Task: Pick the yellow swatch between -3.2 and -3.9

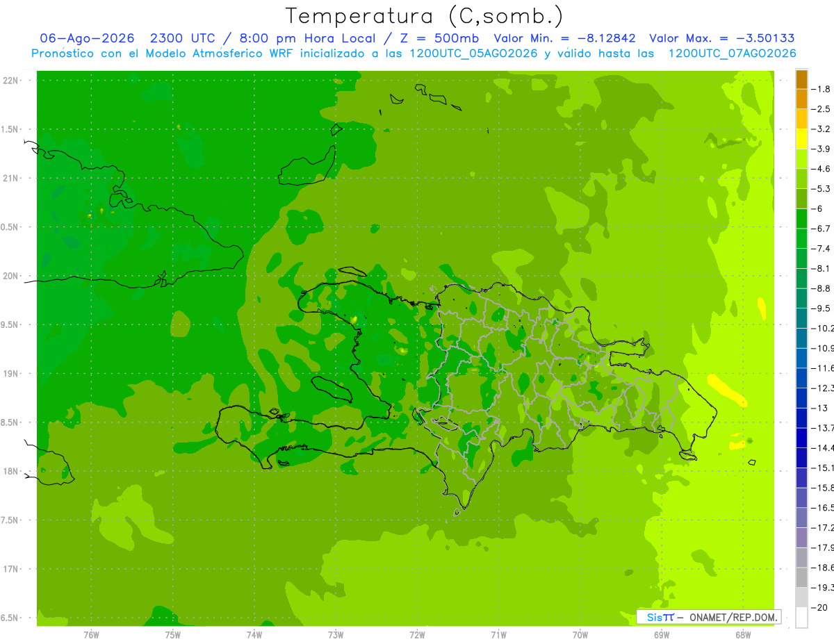Action: pyautogui.click(x=801, y=139)
